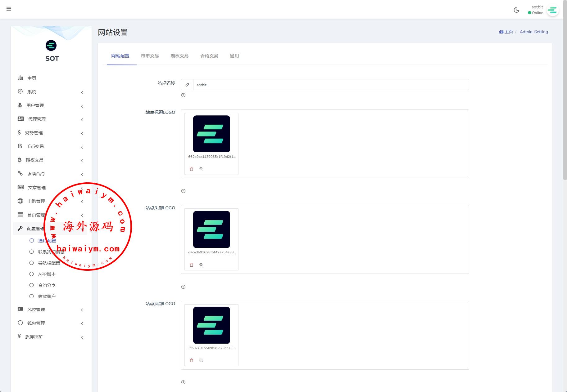Image resolution: width=567 pixels, height=392 pixels.
Task: Click the hamburger menu icon to collapse sidebar
Action: tap(9, 9)
